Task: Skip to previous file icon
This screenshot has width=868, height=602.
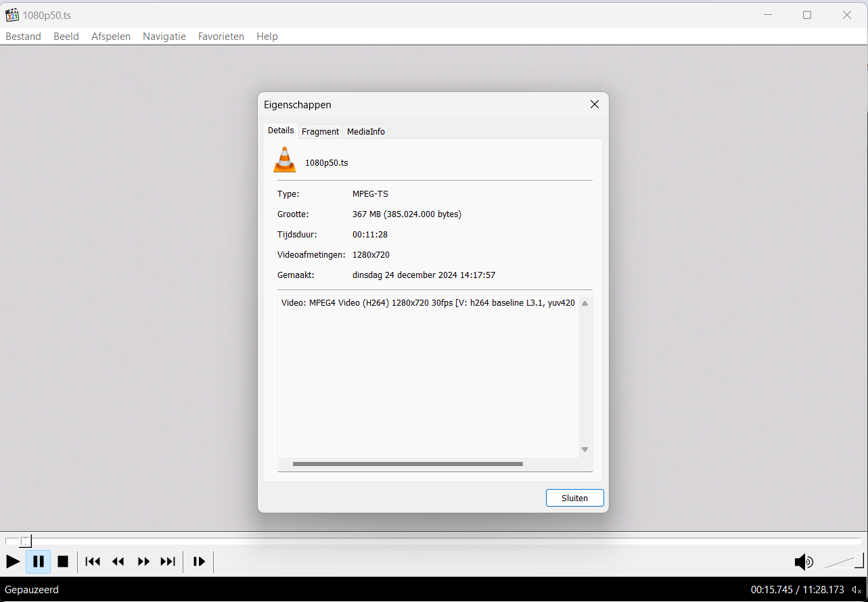Action: tap(93, 561)
